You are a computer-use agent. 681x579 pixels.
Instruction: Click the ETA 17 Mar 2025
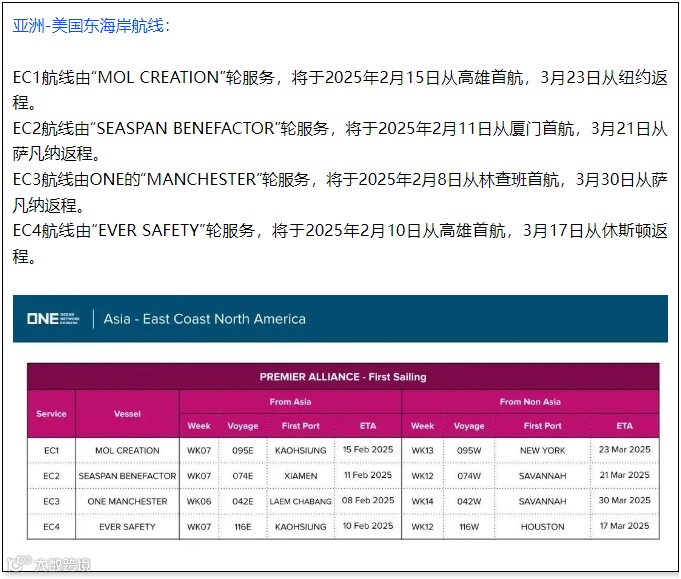[x=625, y=526]
